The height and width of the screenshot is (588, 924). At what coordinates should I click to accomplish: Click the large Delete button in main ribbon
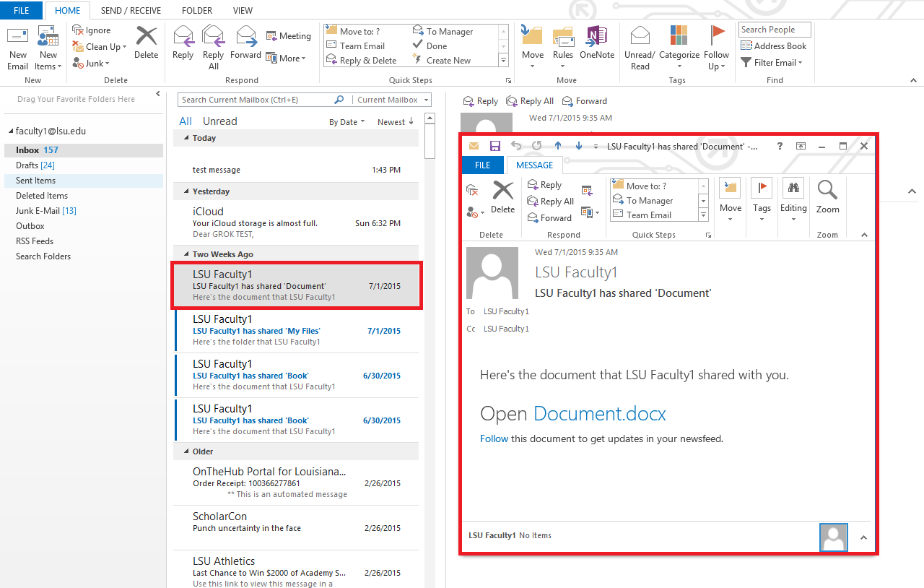pos(146,43)
